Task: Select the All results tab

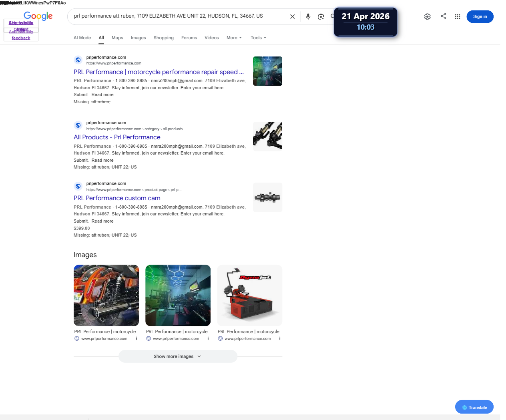Action: point(101,38)
